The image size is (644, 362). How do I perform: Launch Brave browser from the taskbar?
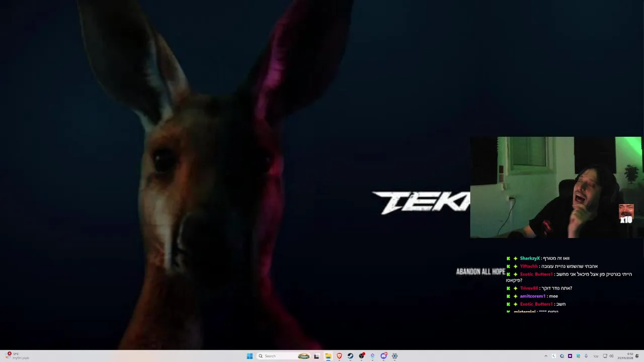[339, 356]
